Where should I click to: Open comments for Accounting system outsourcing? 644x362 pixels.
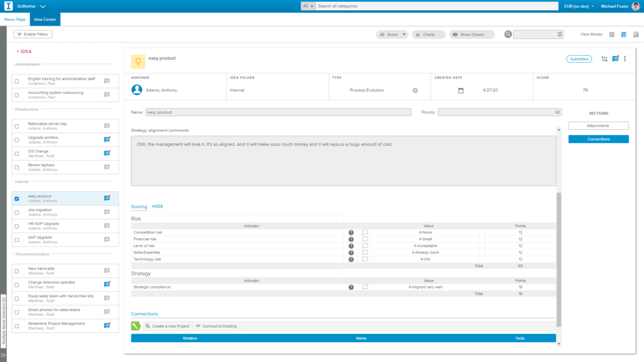pos(107,94)
